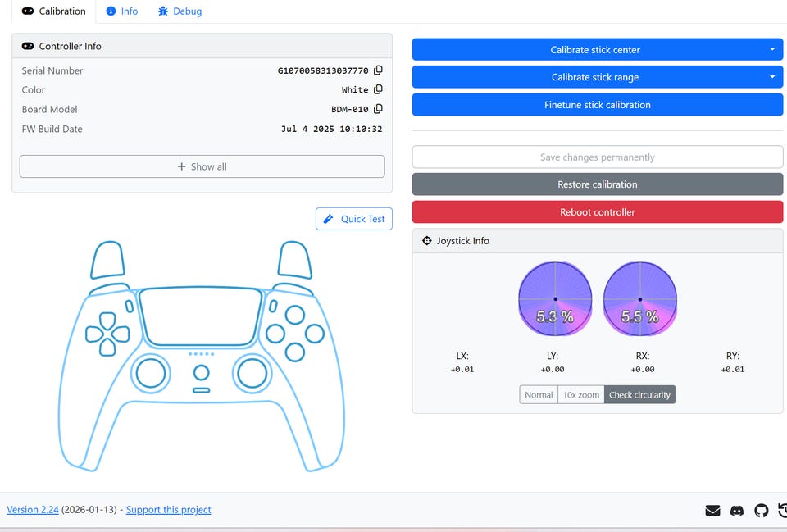Click the D-pad down on controller diagram
Image resolution: width=787 pixels, height=532 pixels.
[107, 348]
